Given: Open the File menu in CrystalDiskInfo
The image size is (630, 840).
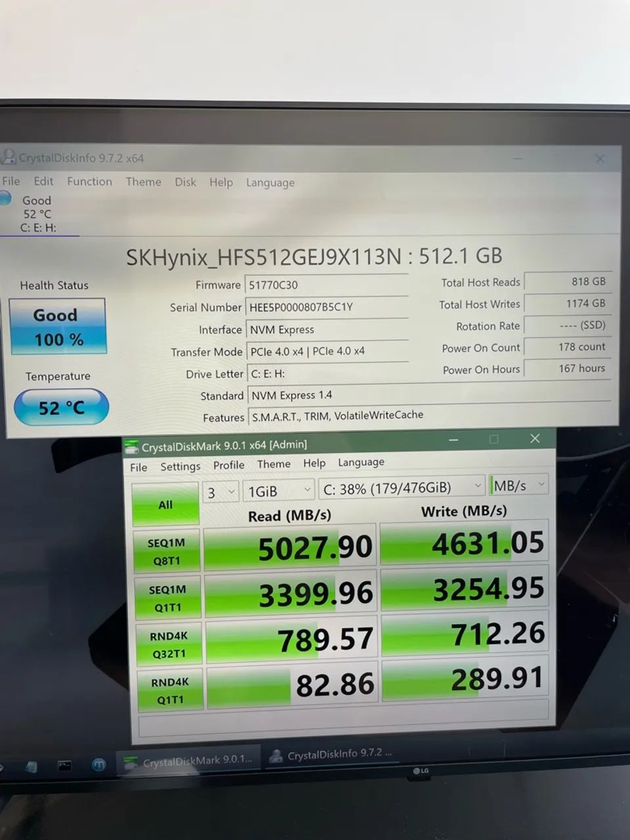Looking at the screenshot, I should [x=11, y=180].
